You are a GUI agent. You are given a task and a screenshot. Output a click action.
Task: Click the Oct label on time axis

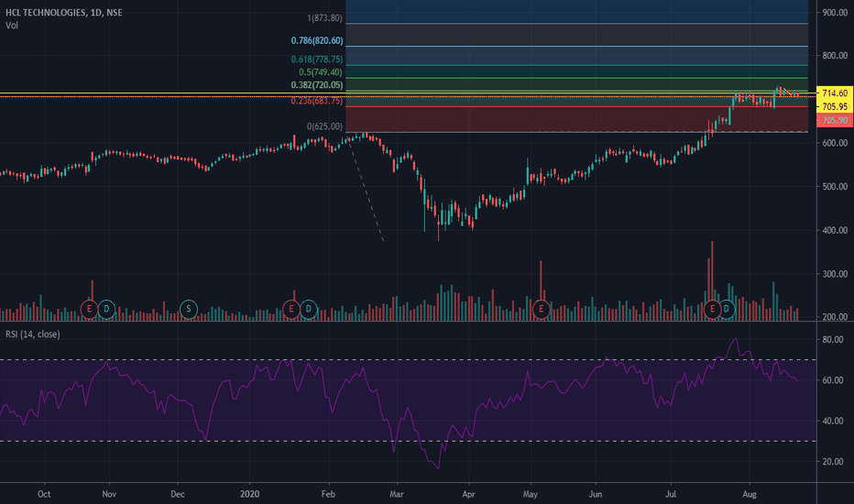(x=44, y=494)
